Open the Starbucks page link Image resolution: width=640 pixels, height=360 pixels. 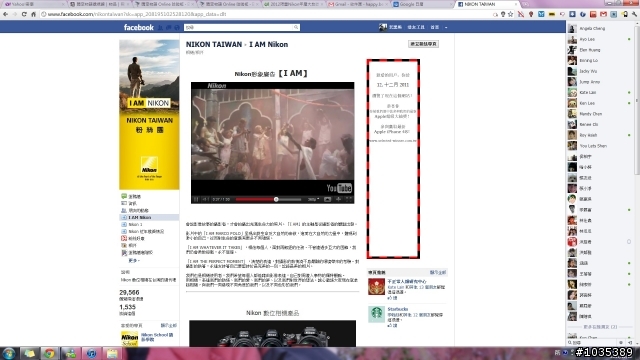pos(398,309)
